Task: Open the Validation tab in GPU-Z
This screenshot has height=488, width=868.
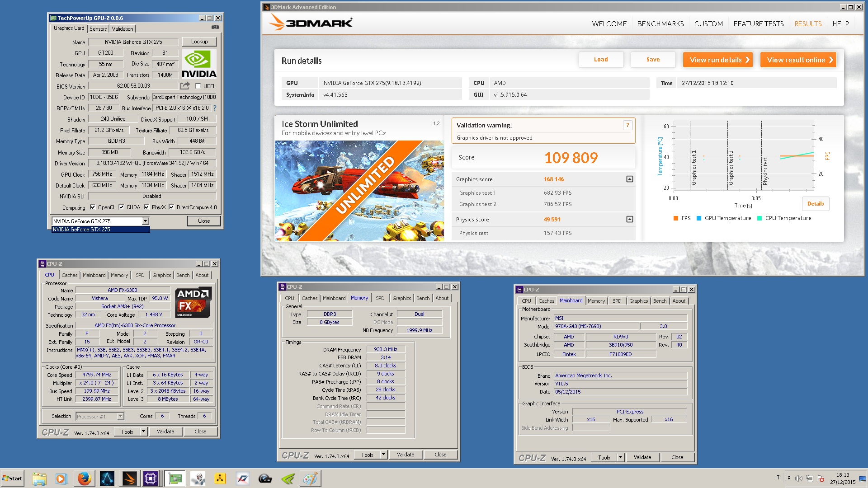Action: (x=123, y=28)
